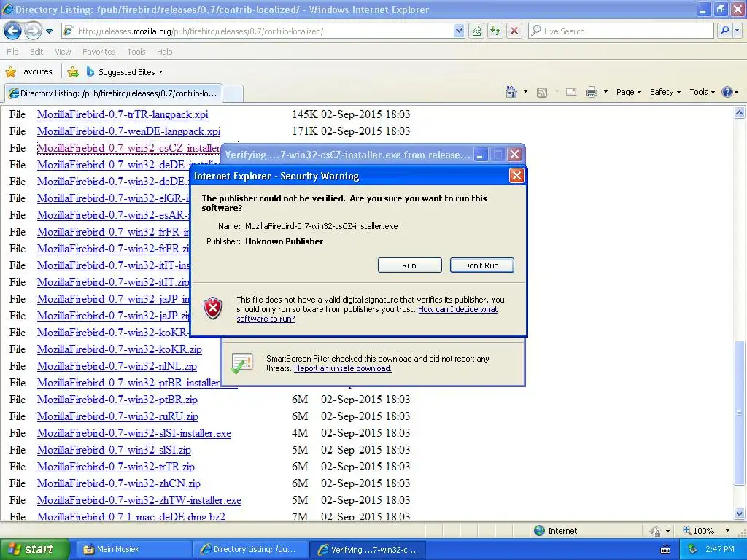Click the Print icon
Viewport: 747px width, 560px height.
[591, 92]
